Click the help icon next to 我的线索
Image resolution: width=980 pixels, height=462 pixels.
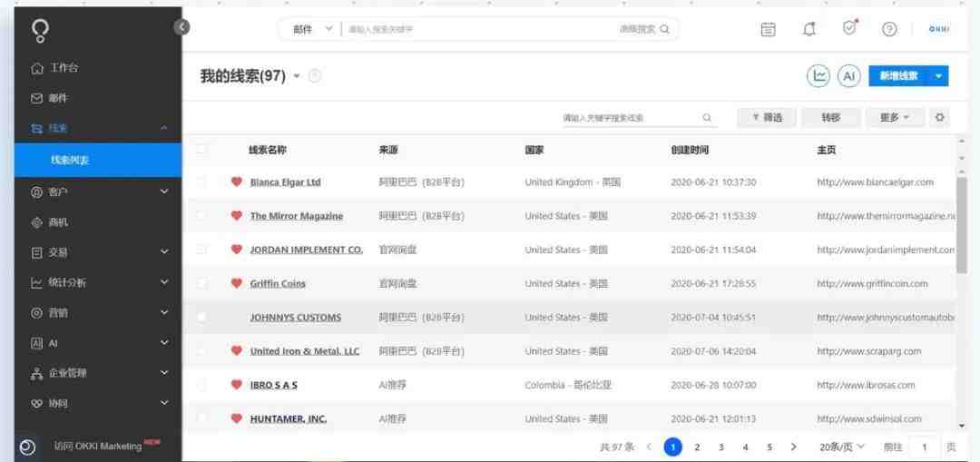[x=315, y=76]
